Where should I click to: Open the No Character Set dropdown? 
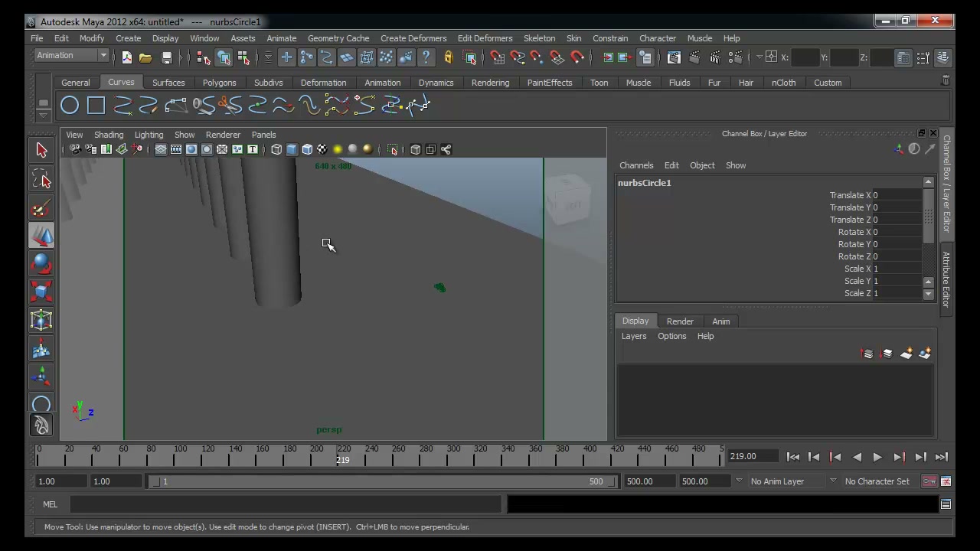(877, 481)
